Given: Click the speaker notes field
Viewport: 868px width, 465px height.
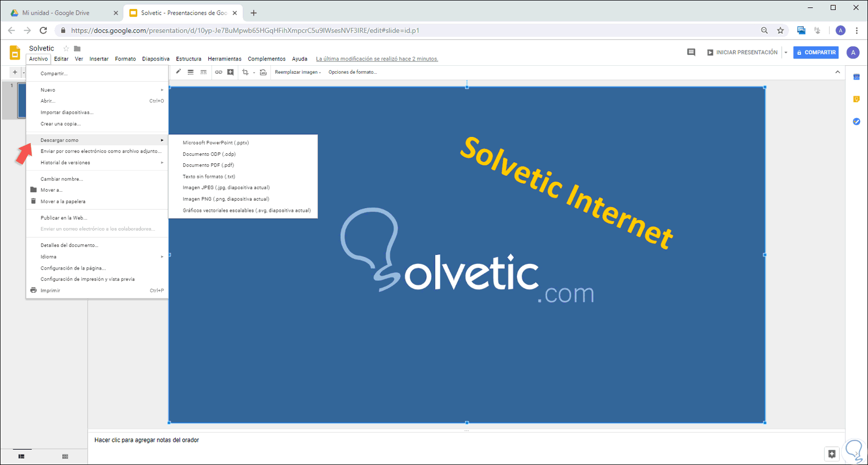Looking at the screenshot, I should [x=466, y=440].
